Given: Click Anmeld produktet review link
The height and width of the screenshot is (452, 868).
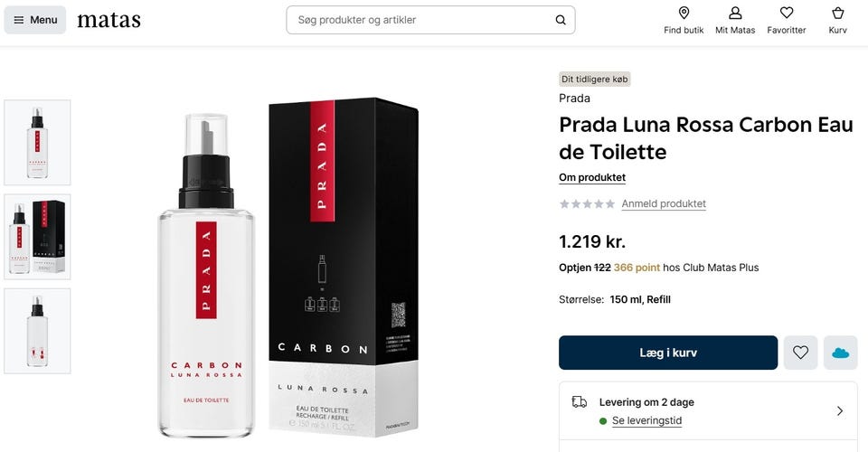Looking at the screenshot, I should click(x=663, y=203).
